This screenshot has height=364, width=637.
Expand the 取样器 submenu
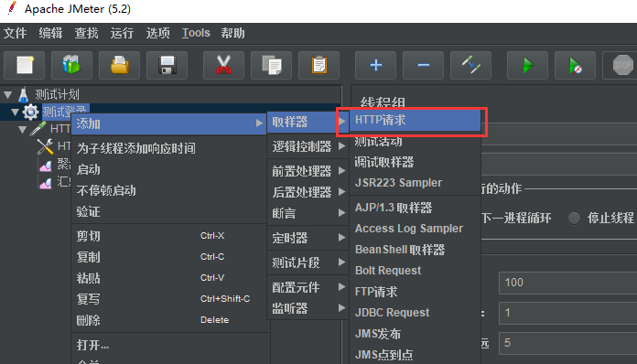click(308, 122)
